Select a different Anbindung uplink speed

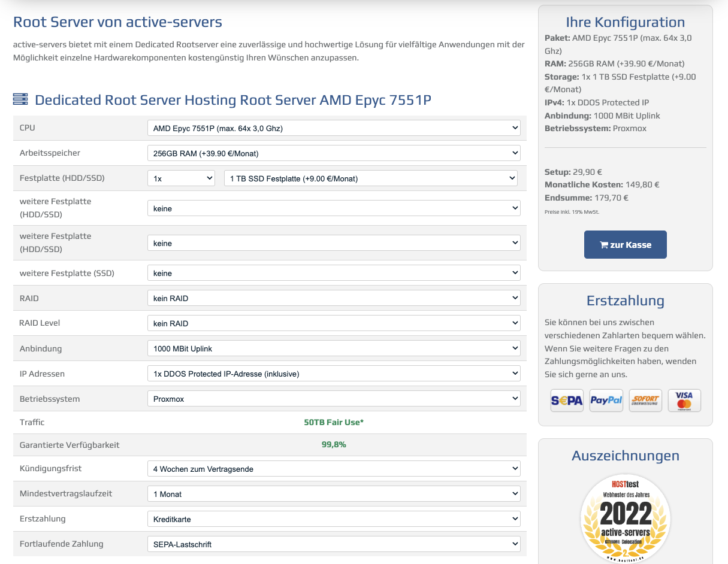point(334,348)
